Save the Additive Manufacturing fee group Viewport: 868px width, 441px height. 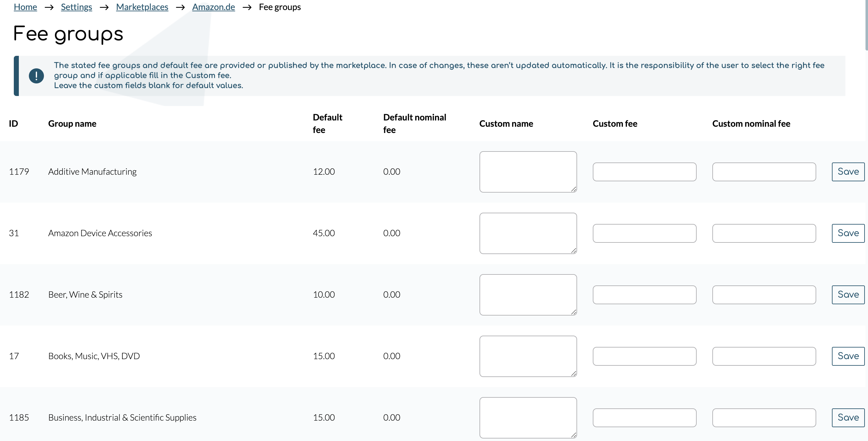pyautogui.click(x=848, y=172)
